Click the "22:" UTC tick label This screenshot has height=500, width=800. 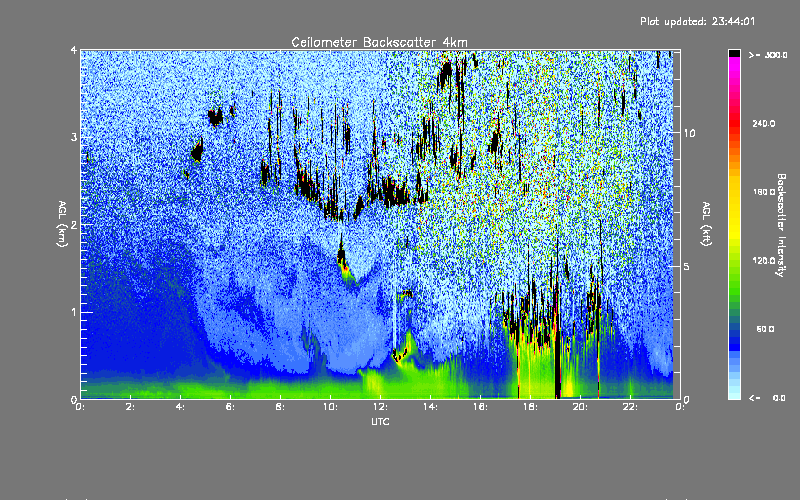(630, 407)
